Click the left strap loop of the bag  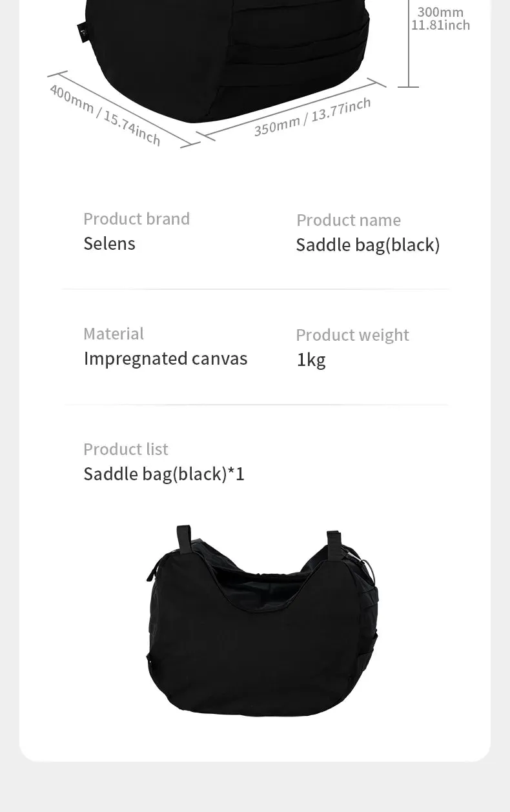coord(185,537)
